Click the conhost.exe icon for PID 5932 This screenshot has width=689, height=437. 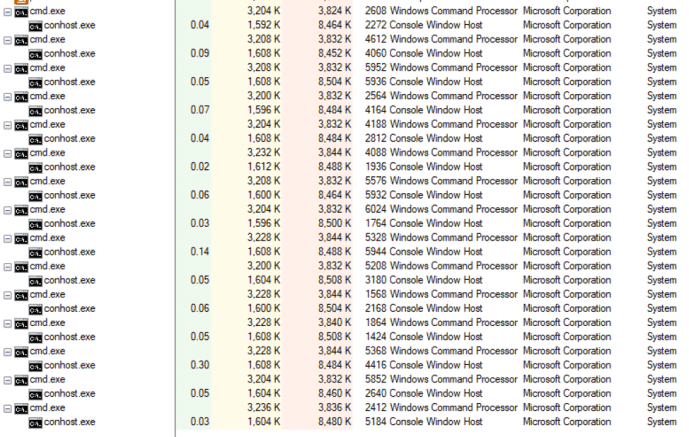pyautogui.click(x=35, y=195)
